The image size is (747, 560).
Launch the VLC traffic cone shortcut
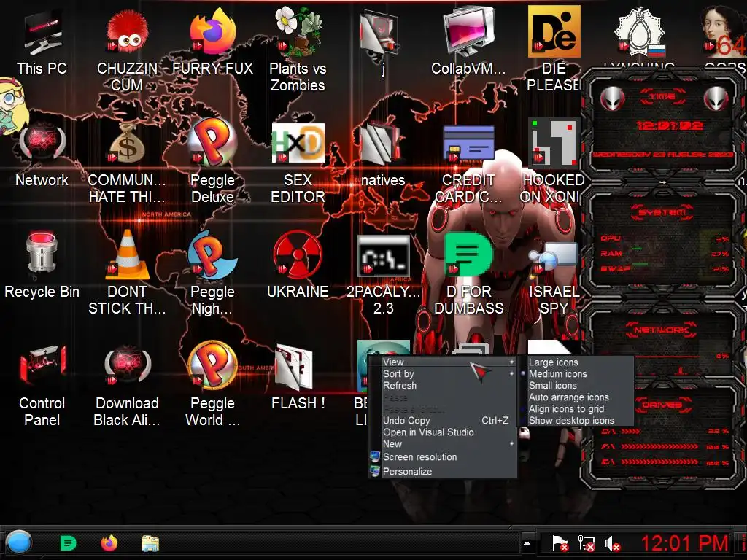127,254
